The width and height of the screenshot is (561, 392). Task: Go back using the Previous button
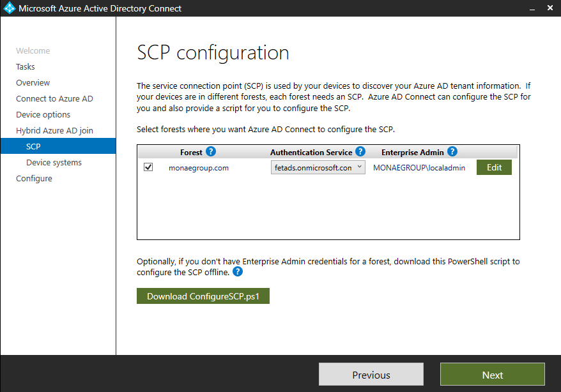coord(371,375)
